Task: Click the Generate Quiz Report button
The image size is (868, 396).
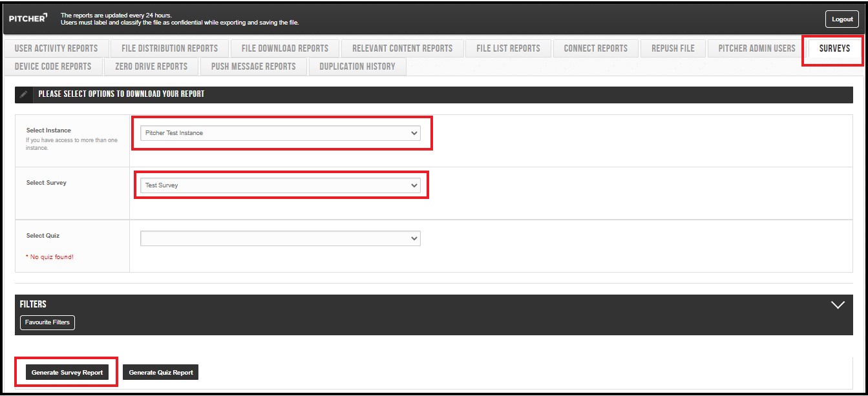Action: pos(161,373)
